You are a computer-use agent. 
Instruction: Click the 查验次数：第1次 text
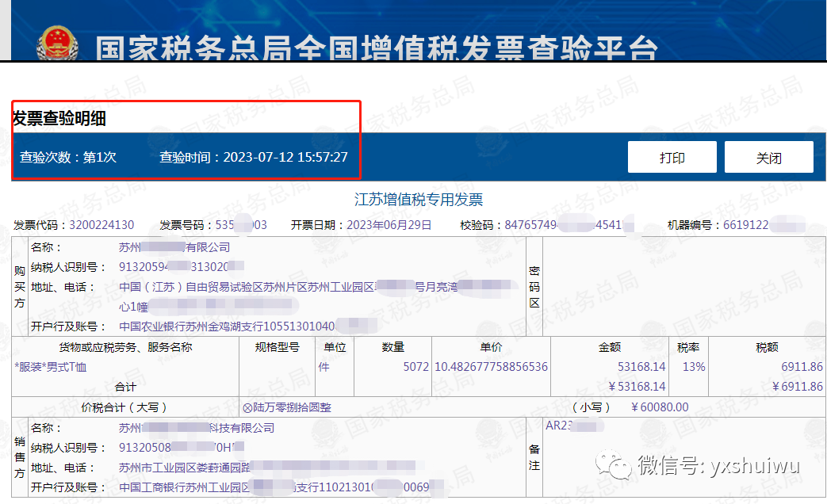pos(68,157)
